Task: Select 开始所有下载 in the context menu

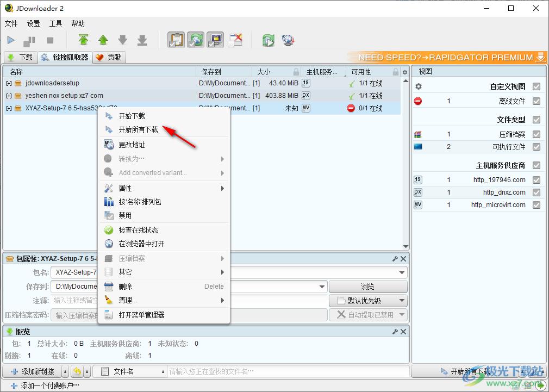Action: (164, 129)
